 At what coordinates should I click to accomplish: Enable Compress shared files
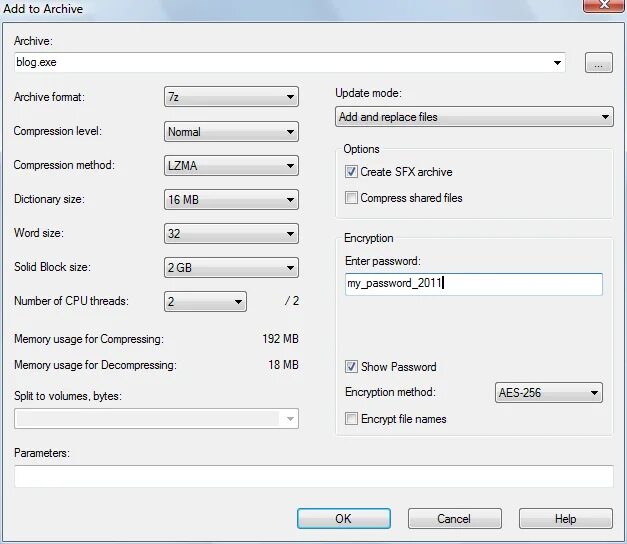[x=351, y=198]
